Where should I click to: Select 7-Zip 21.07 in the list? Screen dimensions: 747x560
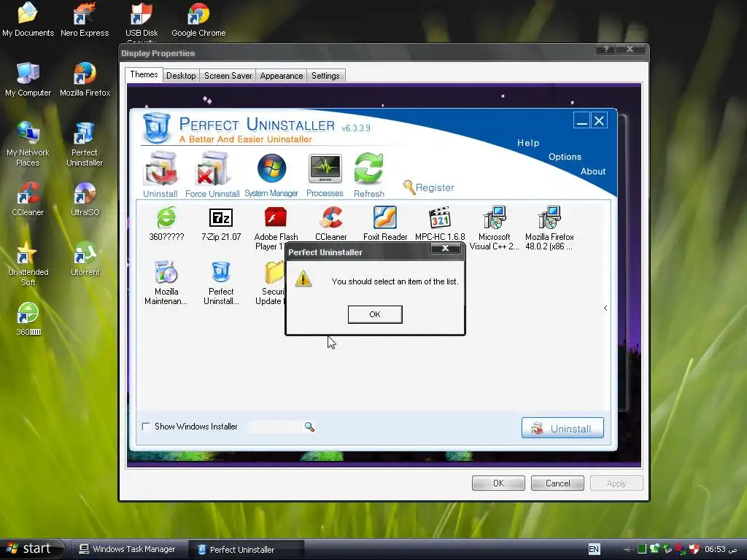pyautogui.click(x=221, y=224)
